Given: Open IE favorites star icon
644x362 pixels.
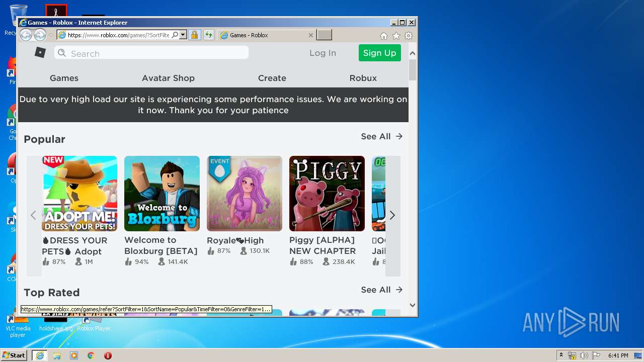Looking at the screenshot, I should coord(396,36).
